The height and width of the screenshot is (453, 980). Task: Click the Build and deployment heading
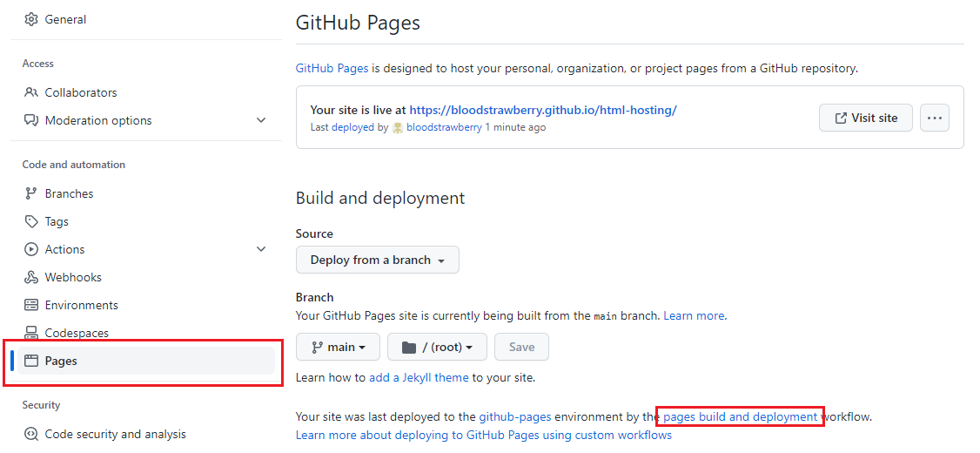(380, 198)
